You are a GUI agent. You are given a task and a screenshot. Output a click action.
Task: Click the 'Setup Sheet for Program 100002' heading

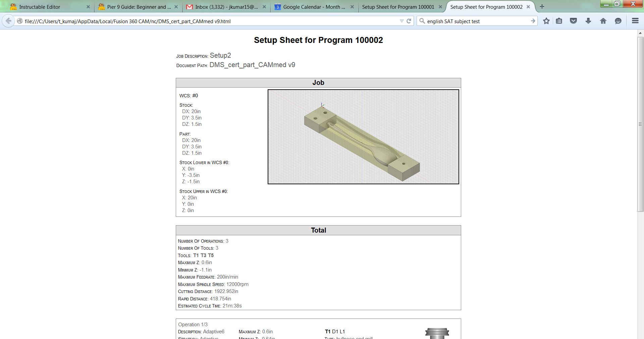(318, 40)
